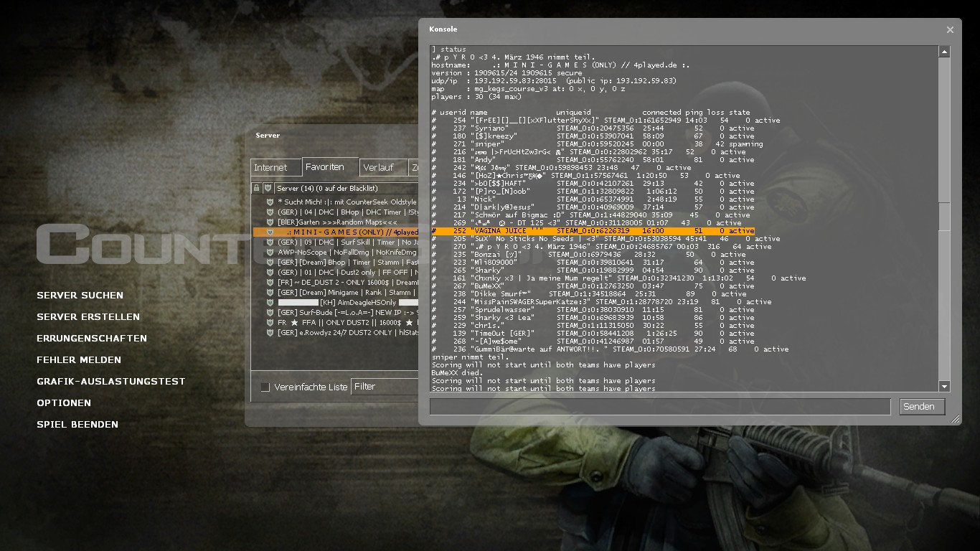This screenshot has height=551, width=980.
Task: Select '[FR] ~ DE_DUST 2 - ONLY 16000$' server
Action: tap(336, 283)
